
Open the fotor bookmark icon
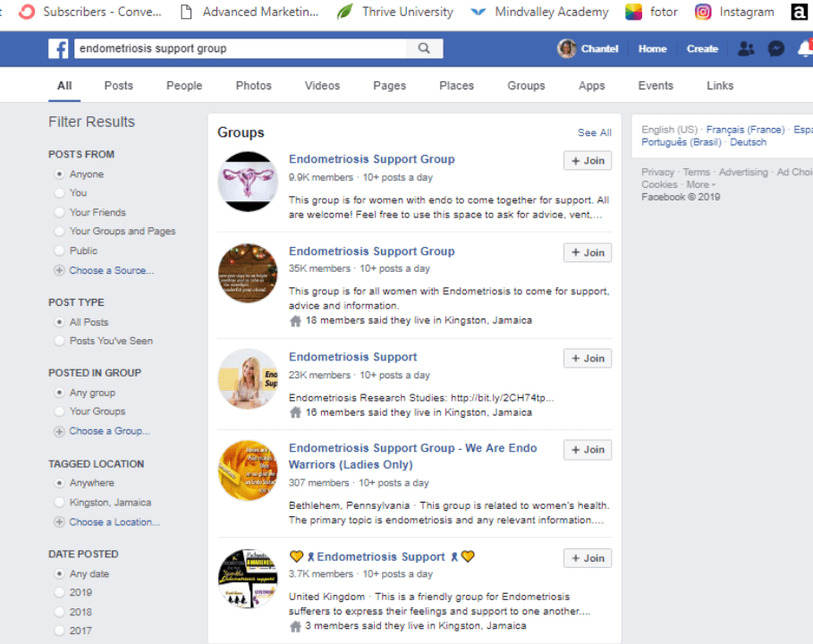[633, 12]
